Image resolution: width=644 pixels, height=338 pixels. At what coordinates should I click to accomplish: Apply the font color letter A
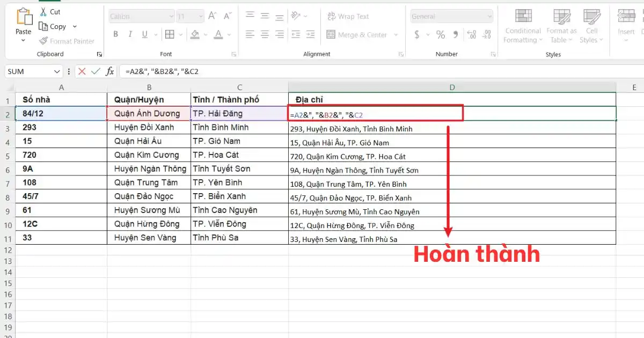tap(218, 35)
